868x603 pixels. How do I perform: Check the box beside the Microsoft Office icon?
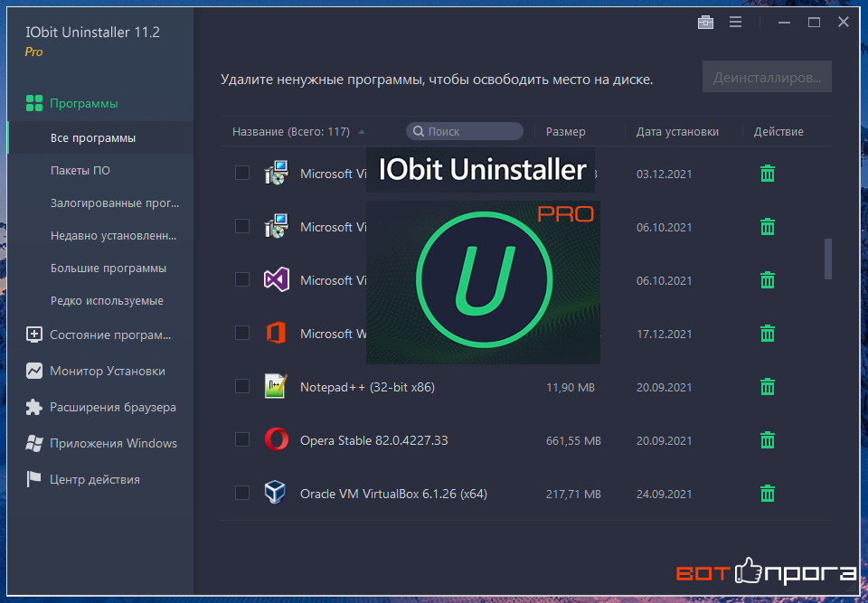pos(242,333)
